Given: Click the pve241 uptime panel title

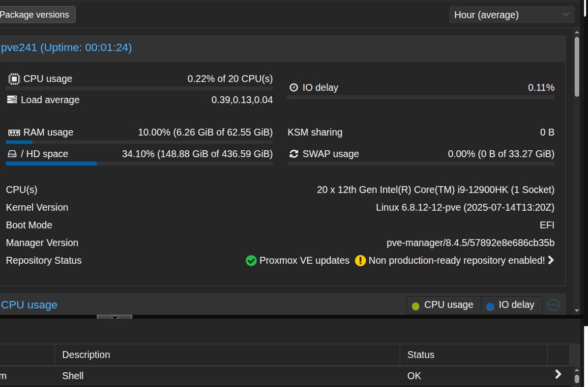Looking at the screenshot, I should click(66, 48).
